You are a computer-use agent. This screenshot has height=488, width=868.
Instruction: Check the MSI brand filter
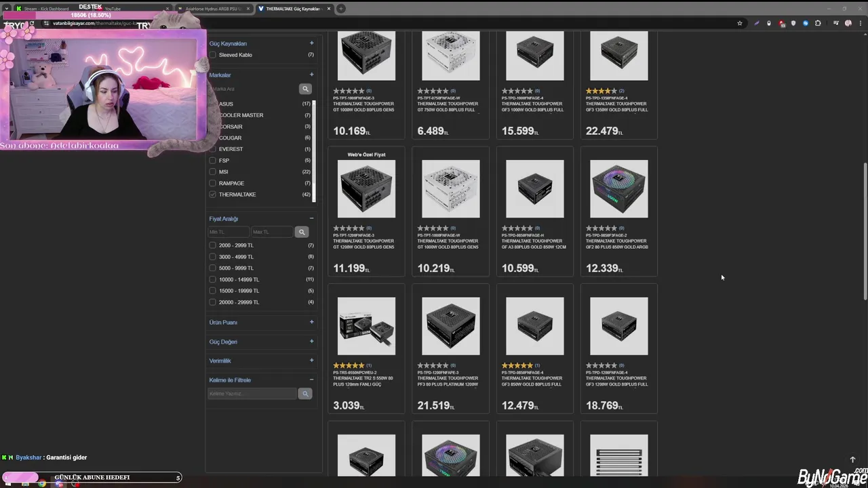213,172
